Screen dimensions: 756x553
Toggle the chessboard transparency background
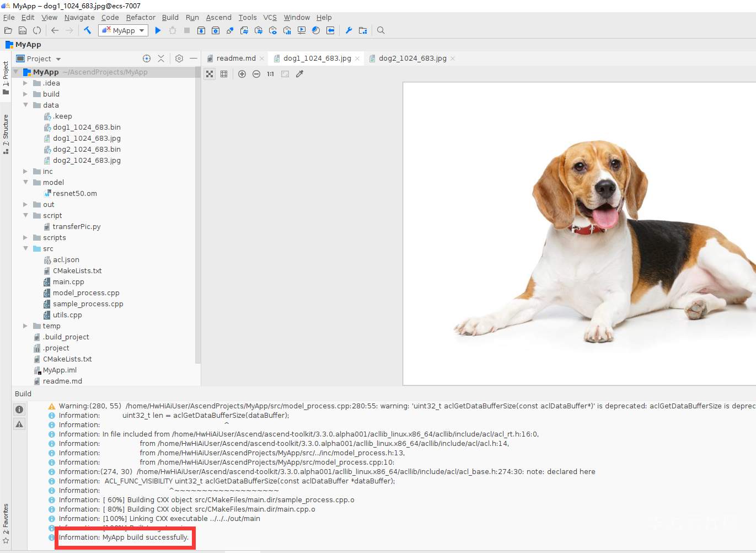[x=210, y=74]
